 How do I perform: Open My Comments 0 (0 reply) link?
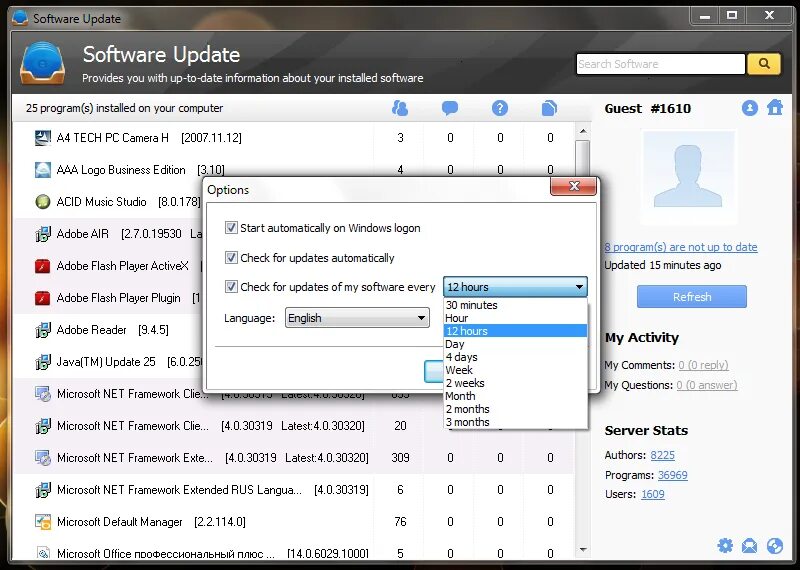point(703,365)
